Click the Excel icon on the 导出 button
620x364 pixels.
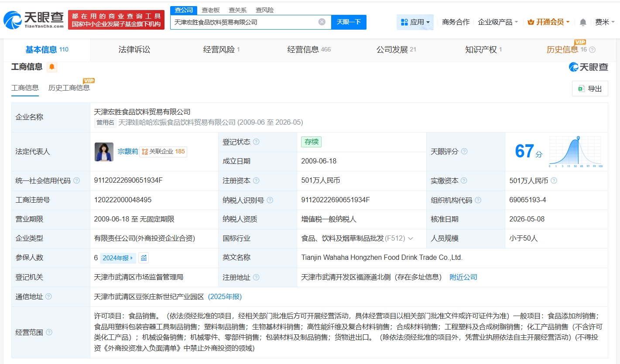(581, 88)
